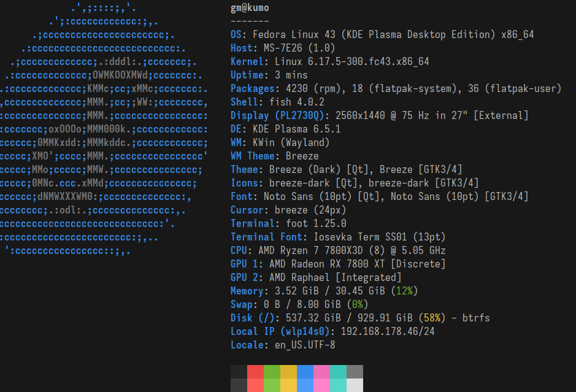Click the pink color swatch in top row
Viewport: 576px width, 392px height.
pyautogui.click(x=322, y=372)
